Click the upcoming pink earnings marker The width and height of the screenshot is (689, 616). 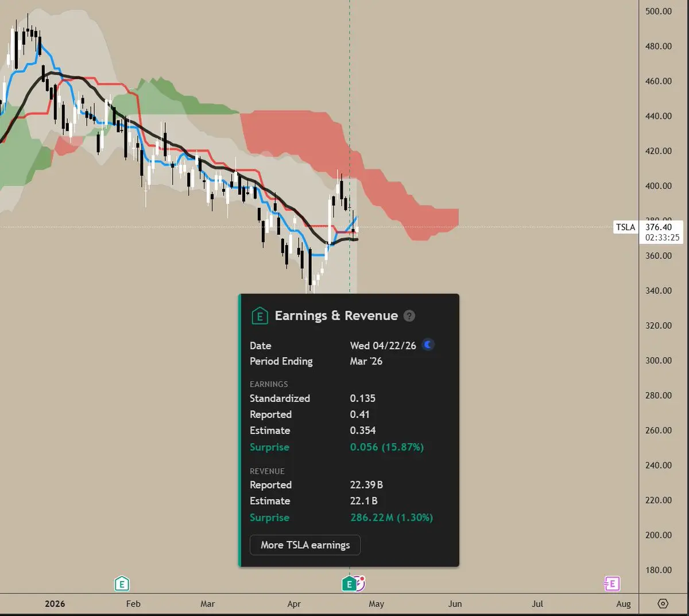click(611, 584)
